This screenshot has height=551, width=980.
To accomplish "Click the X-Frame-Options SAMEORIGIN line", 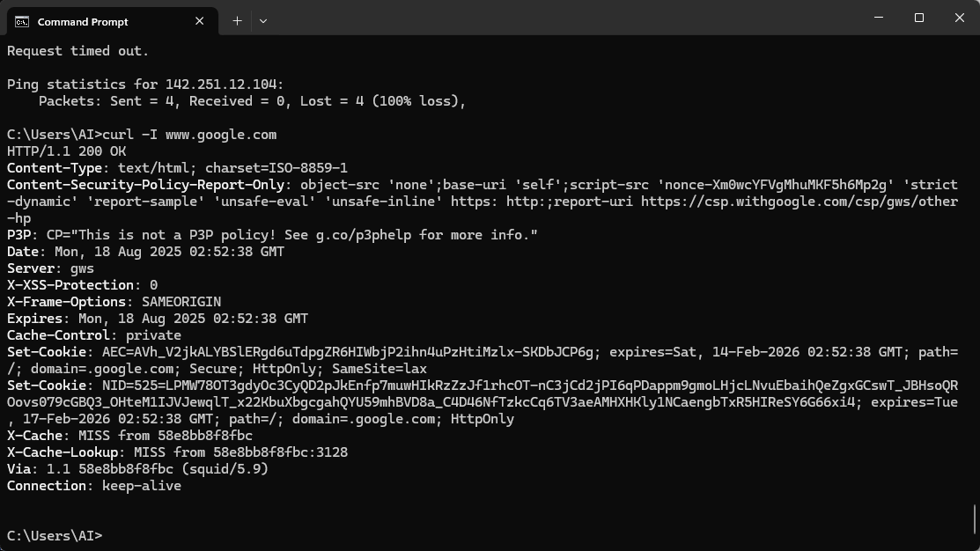I will pos(114,302).
